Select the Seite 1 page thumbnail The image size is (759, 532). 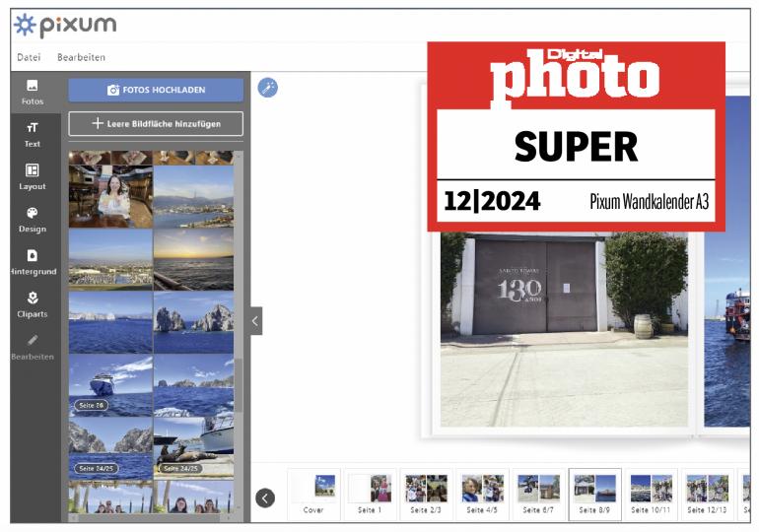click(370, 494)
